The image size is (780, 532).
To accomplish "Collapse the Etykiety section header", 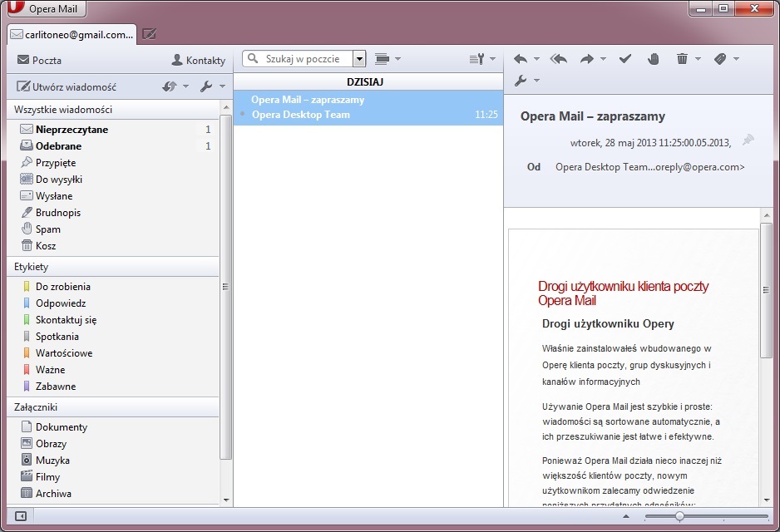I will (x=113, y=267).
